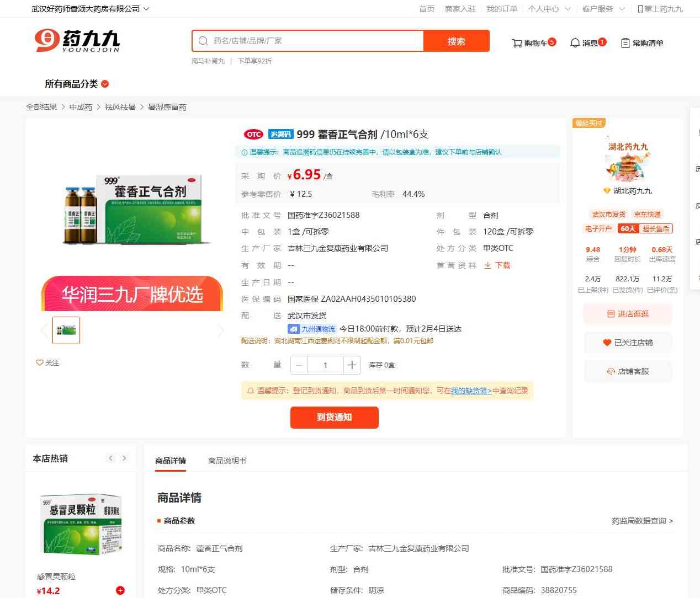Click the 药九九 YOUNGJOIN logo
Screen dimensions: 700x598
tap(77, 41)
